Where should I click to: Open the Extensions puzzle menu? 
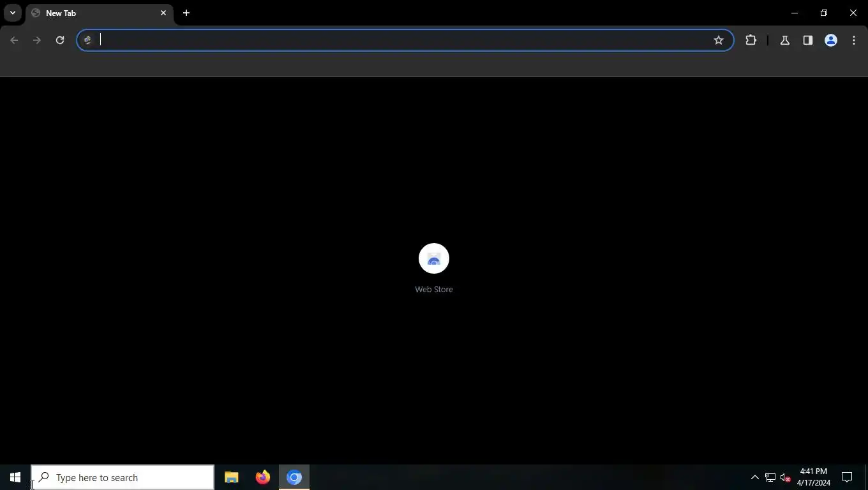tap(751, 40)
